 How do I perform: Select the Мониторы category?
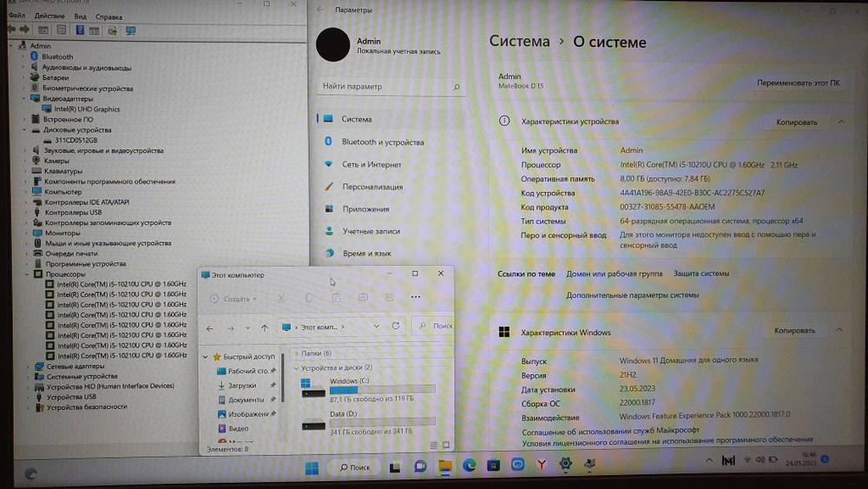coord(62,233)
